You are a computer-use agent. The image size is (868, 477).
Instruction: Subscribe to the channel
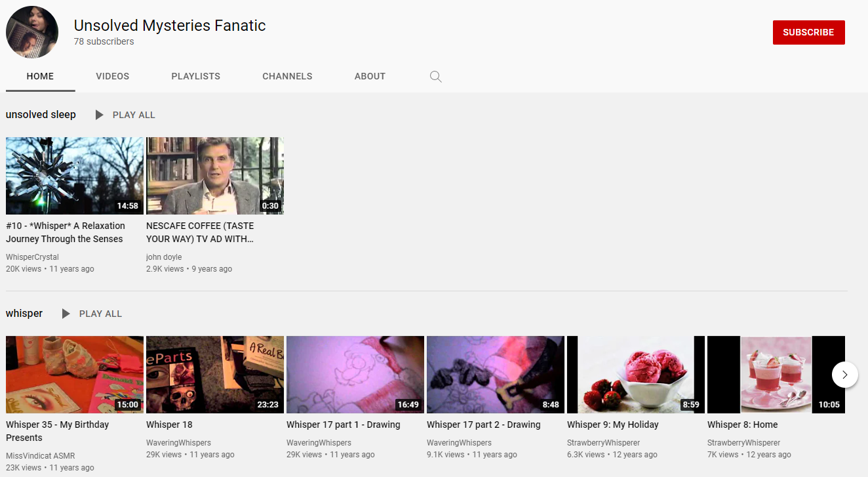pos(808,32)
